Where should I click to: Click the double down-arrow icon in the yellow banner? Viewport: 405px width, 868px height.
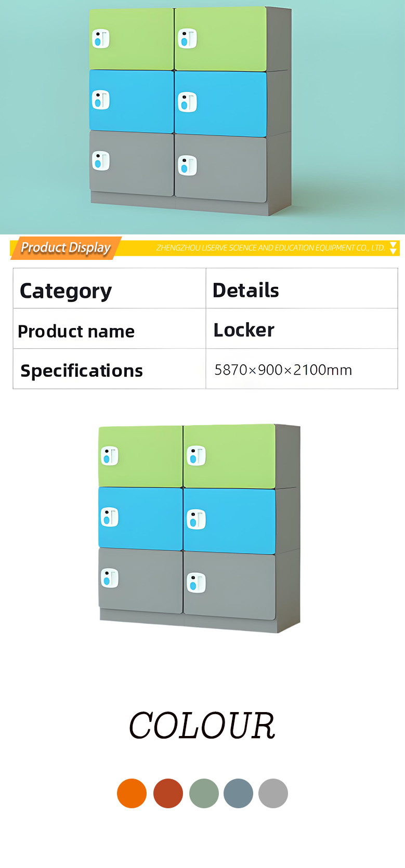(x=394, y=248)
